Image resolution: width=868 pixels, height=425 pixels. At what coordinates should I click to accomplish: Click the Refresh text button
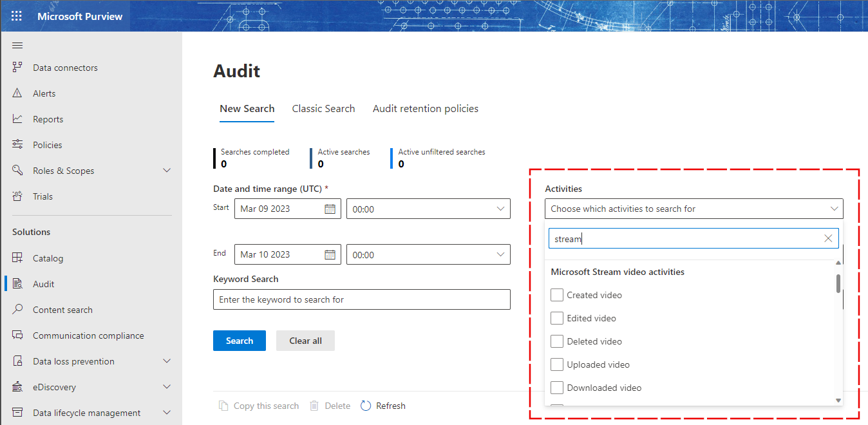(x=391, y=406)
